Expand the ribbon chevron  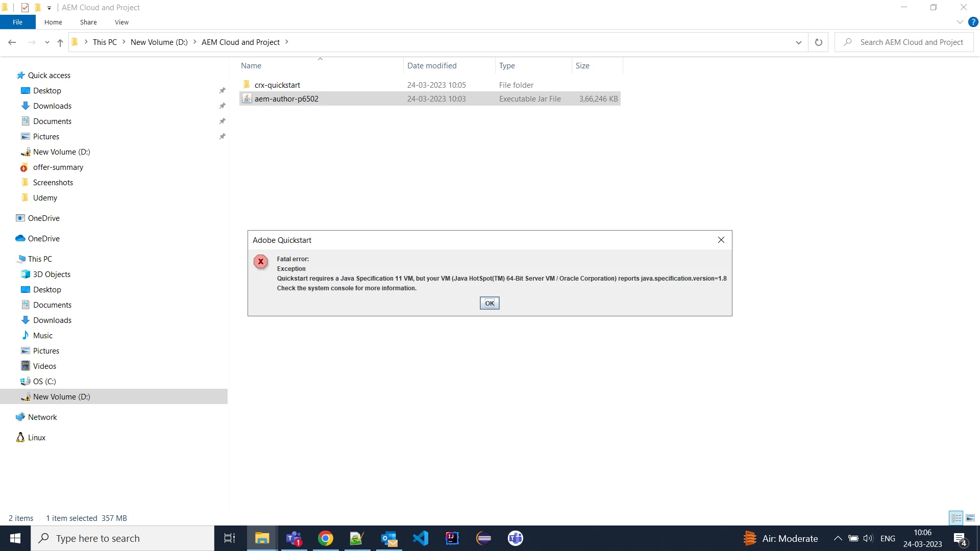(x=960, y=22)
